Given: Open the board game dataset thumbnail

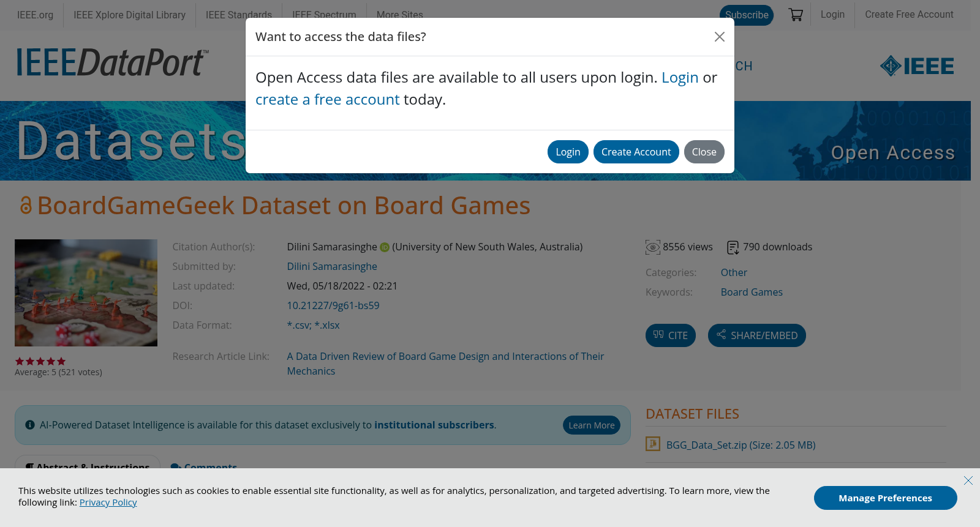Looking at the screenshot, I should click(86, 293).
